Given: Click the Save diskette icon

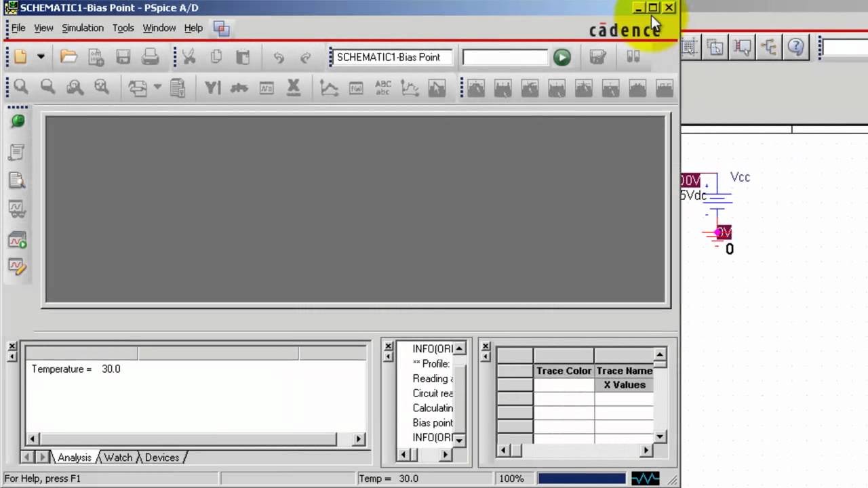Looking at the screenshot, I should (123, 57).
